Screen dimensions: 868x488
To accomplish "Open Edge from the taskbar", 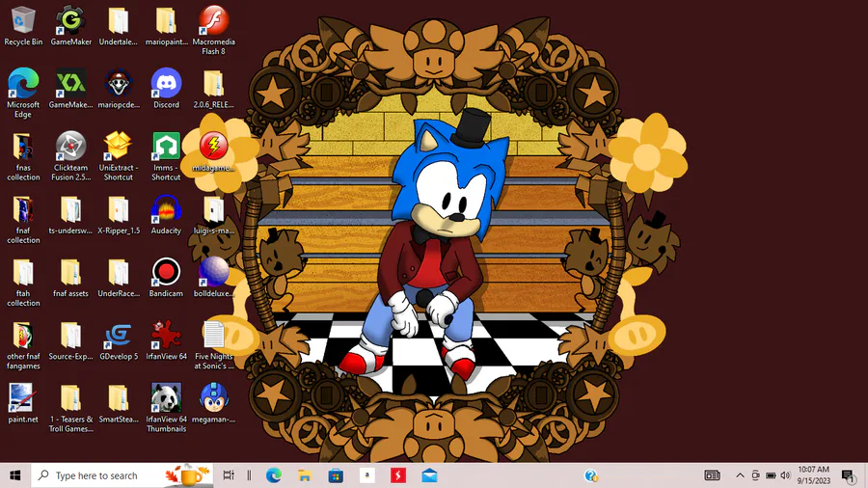I will tap(274, 475).
